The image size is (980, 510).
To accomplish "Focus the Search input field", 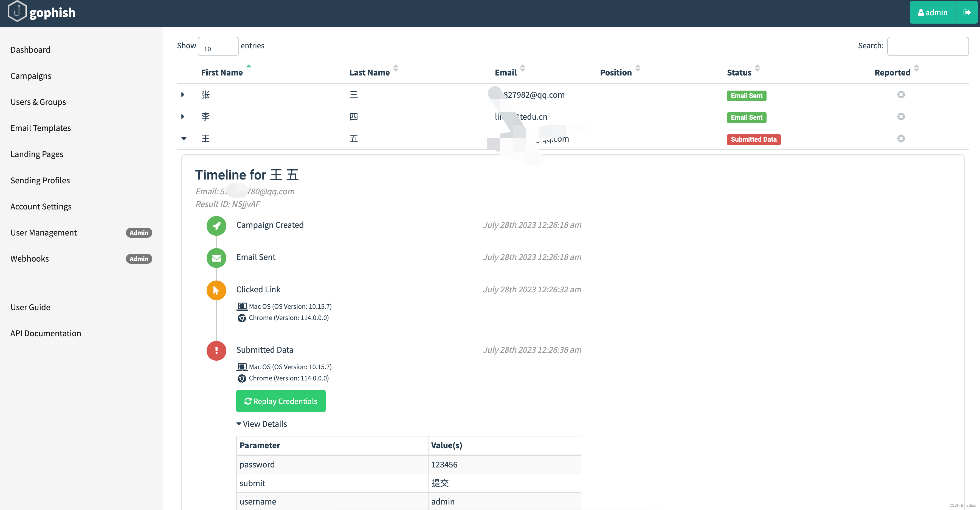I will [928, 46].
